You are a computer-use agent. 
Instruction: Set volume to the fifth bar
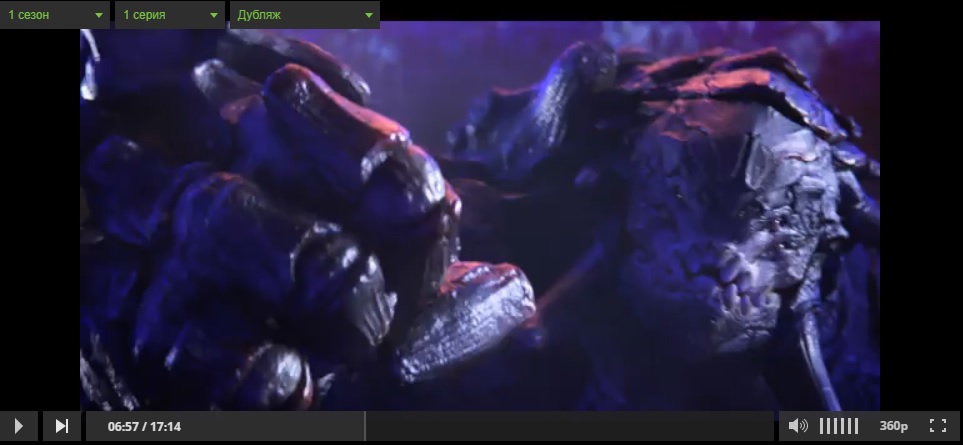click(x=850, y=427)
